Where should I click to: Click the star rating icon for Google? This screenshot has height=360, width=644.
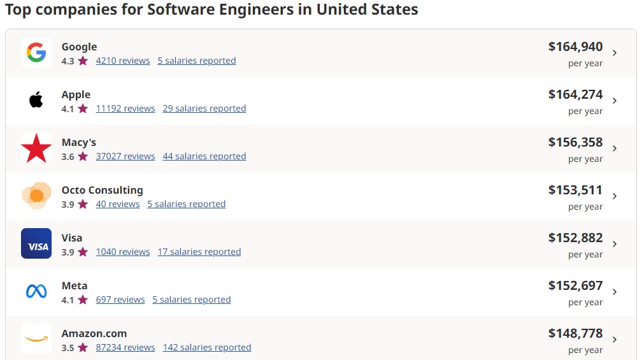pyautogui.click(x=83, y=61)
